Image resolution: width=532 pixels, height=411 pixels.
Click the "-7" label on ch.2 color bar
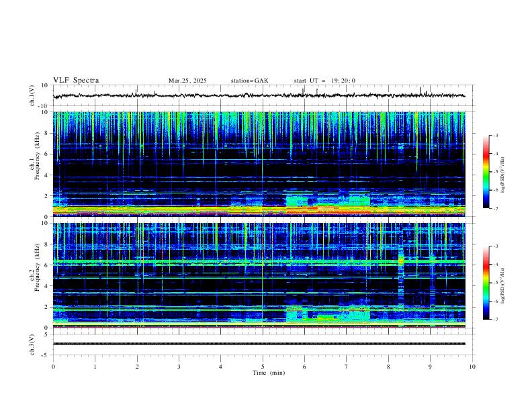click(495, 320)
